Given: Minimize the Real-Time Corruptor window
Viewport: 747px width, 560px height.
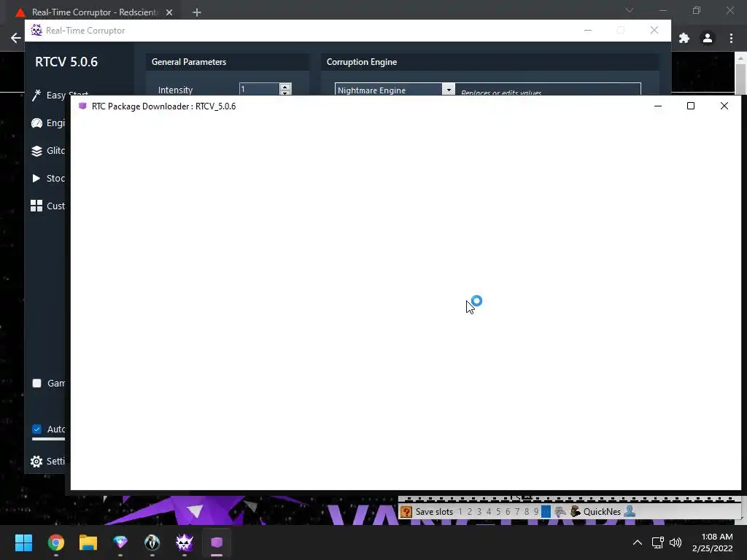Looking at the screenshot, I should (588, 30).
